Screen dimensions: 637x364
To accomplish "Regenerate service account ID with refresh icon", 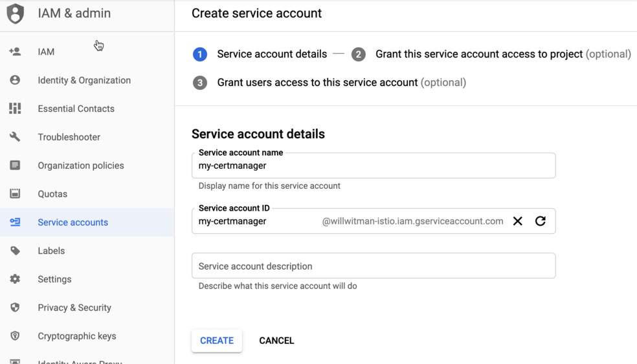I will pos(541,221).
